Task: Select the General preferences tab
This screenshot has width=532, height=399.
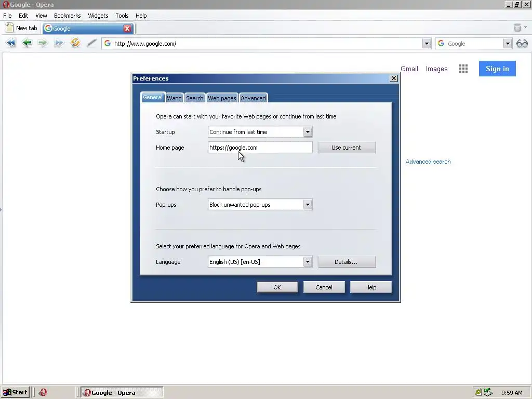Action: tap(153, 97)
